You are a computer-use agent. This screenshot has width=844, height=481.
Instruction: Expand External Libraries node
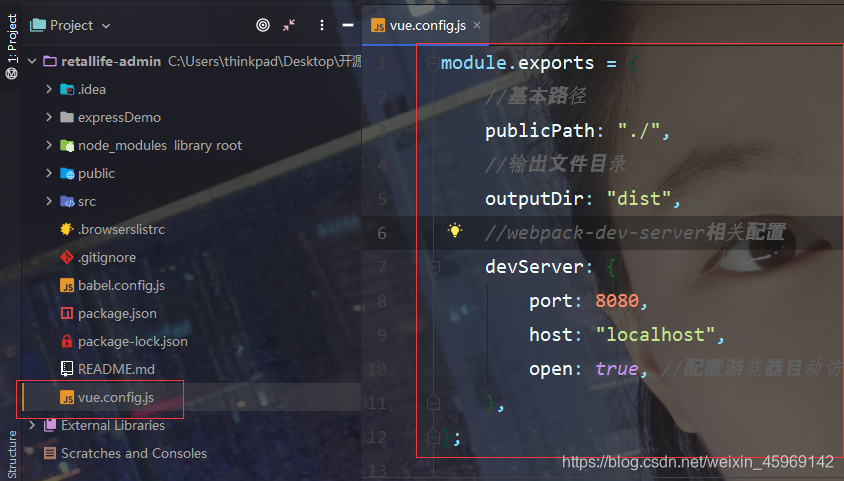32,425
